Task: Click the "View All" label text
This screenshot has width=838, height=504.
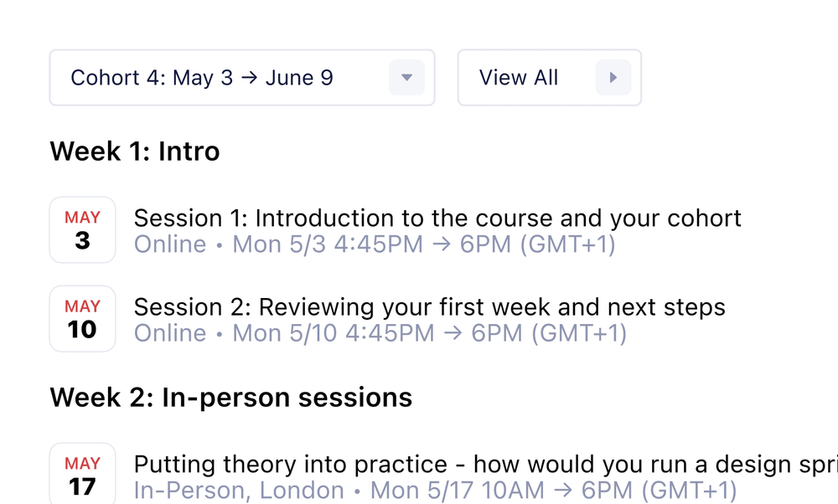Action: (x=519, y=78)
